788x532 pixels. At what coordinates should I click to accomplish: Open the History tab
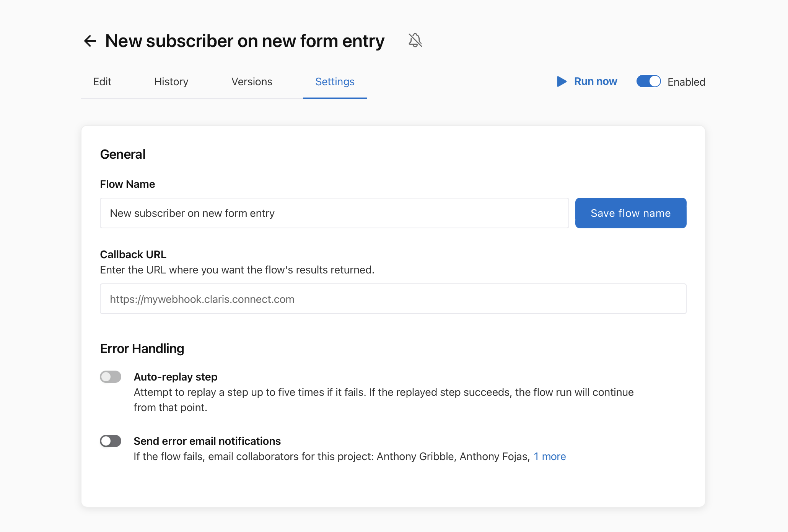tap(171, 82)
